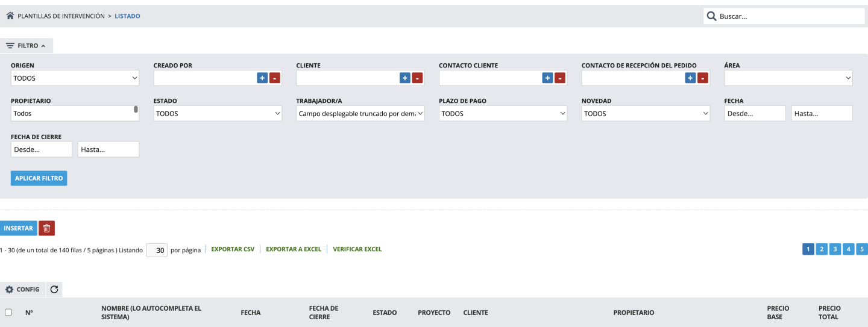868x327 pixels.
Task: Click the Insertar button
Action: pyautogui.click(x=18, y=228)
